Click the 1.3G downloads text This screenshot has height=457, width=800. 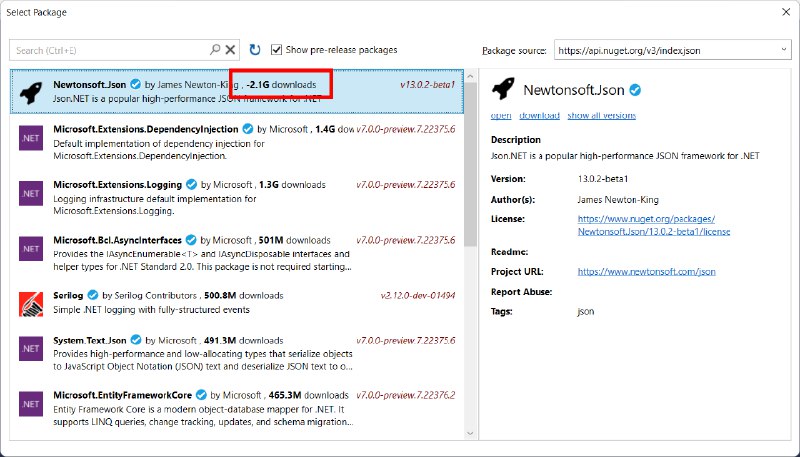(292, 184)
